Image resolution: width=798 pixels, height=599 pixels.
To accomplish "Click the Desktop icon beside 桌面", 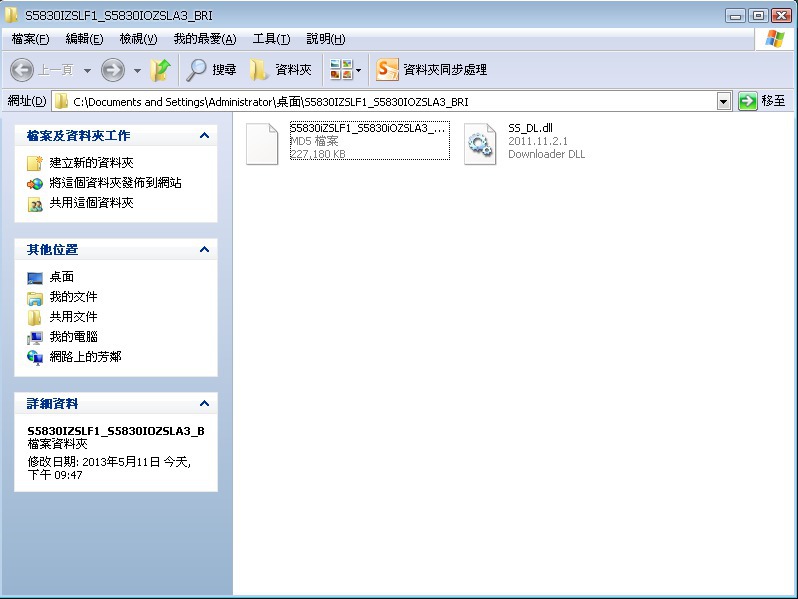I will tap(35, 278).
